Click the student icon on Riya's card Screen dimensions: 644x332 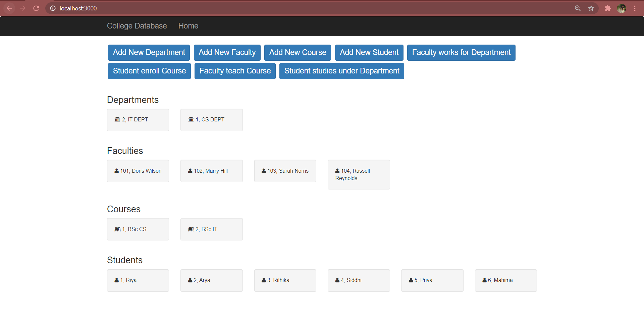coord(116,280)
